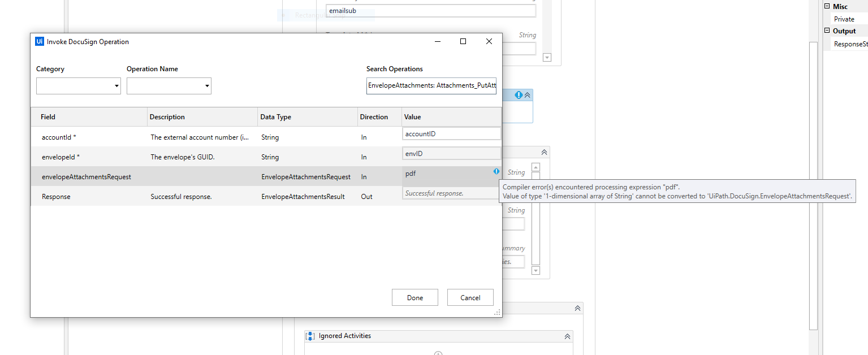The height and width of the screenshot is (355, 868).
Task: Click the Value column header
Action: (x=451, y=117)
